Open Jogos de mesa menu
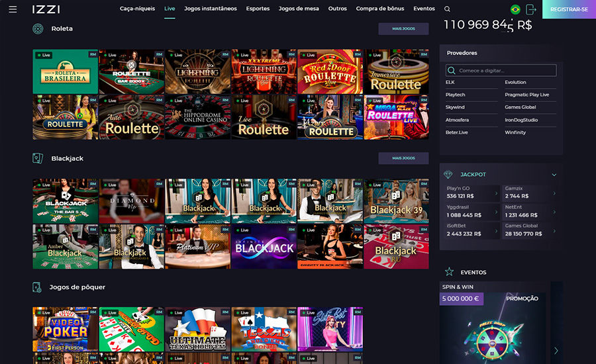 click(299, 9)
